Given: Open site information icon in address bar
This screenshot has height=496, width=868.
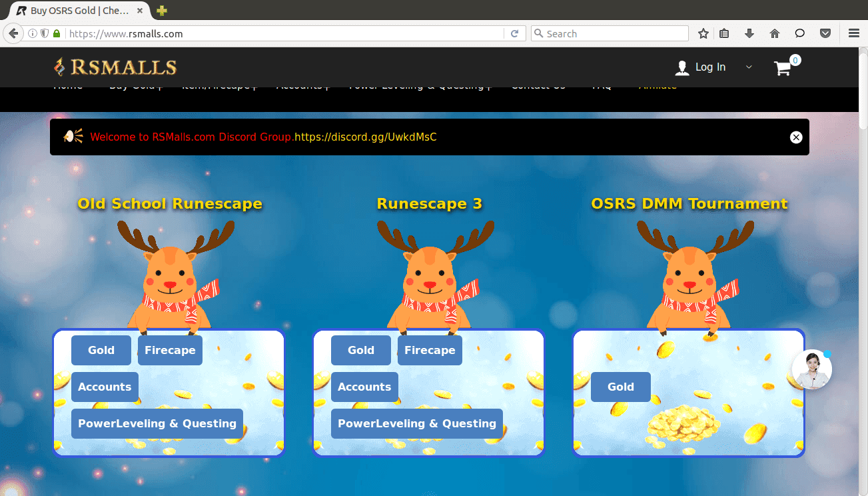Looking at the screenshot, I should 33,33.
